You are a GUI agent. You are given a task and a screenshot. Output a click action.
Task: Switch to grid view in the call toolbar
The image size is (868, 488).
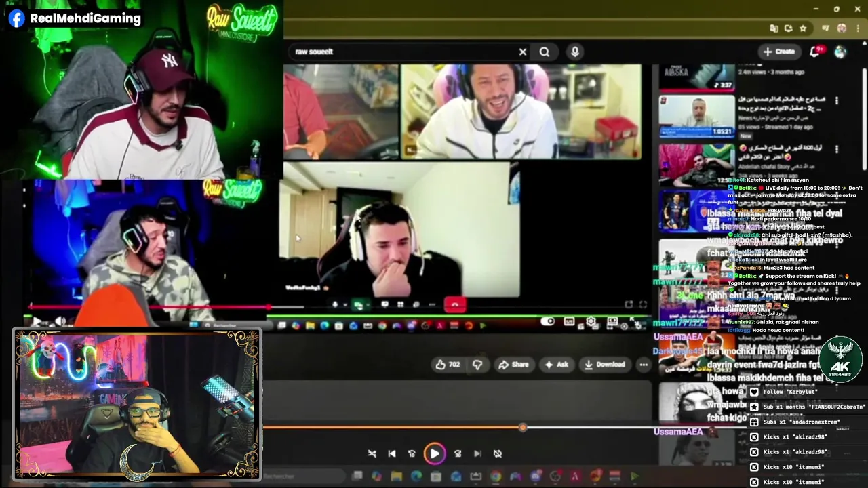[x=400, y=305]
